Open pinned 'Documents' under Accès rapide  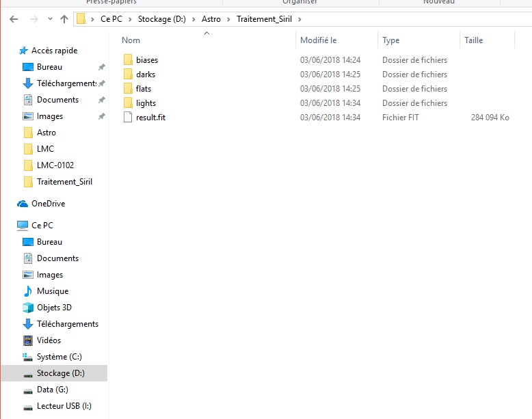coord(57,100)
